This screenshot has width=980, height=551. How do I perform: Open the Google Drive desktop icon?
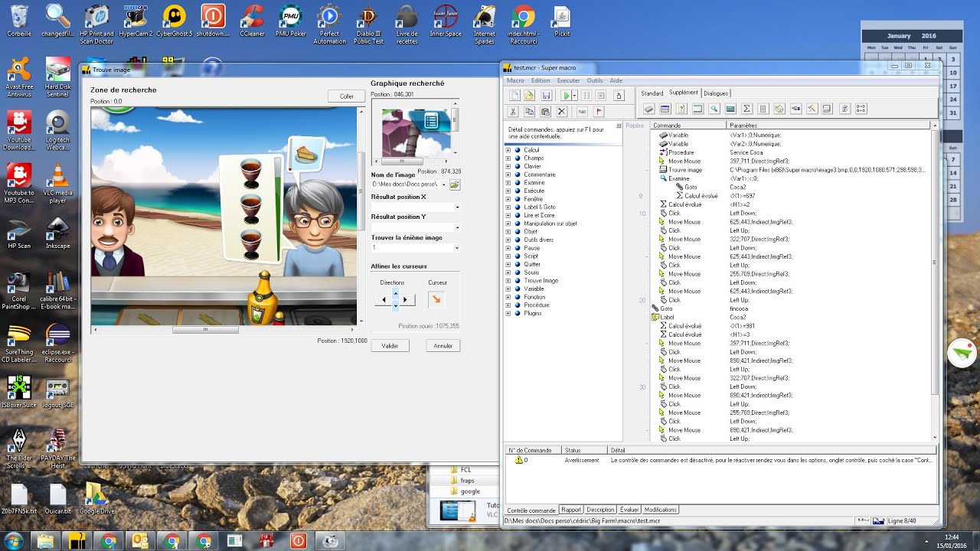click(96, 497)
